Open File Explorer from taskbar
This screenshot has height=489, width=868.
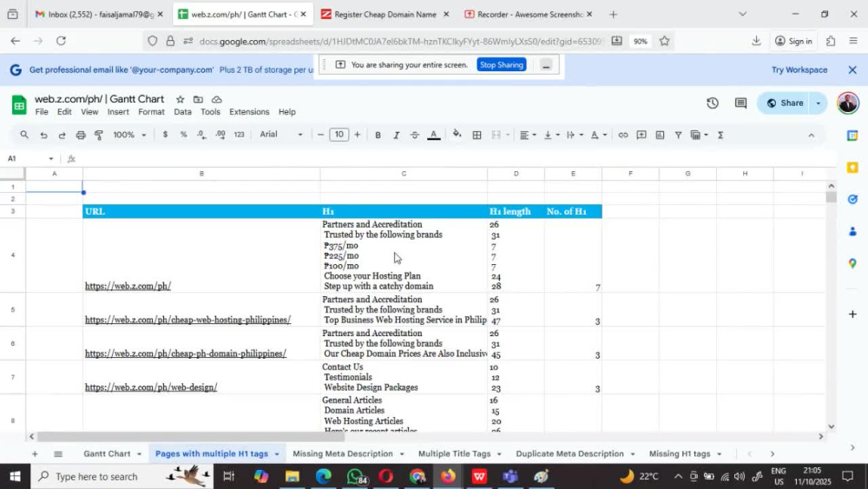coord(293,476)
